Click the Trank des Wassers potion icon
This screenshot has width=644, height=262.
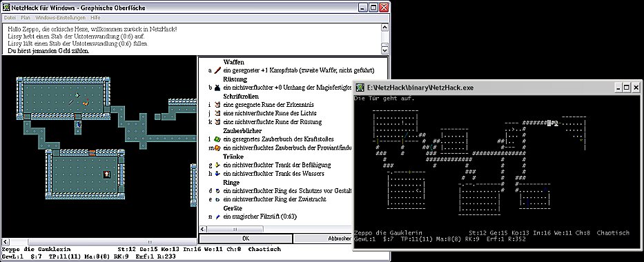[217, 174]
